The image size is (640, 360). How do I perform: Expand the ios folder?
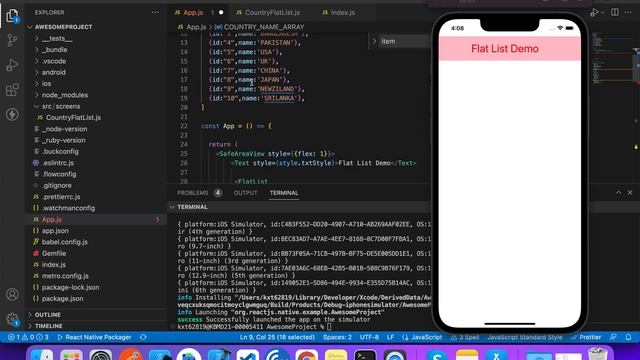click(x=47, y=84)
